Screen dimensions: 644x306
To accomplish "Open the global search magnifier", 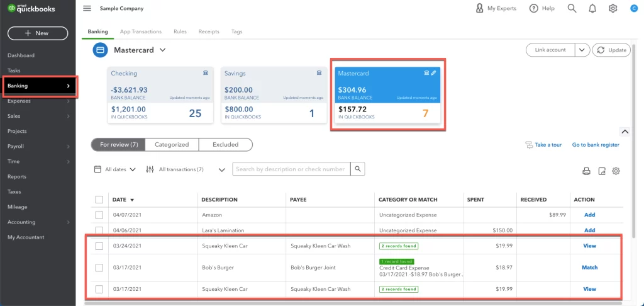I will pyautogui.click(x=572, y=8).
